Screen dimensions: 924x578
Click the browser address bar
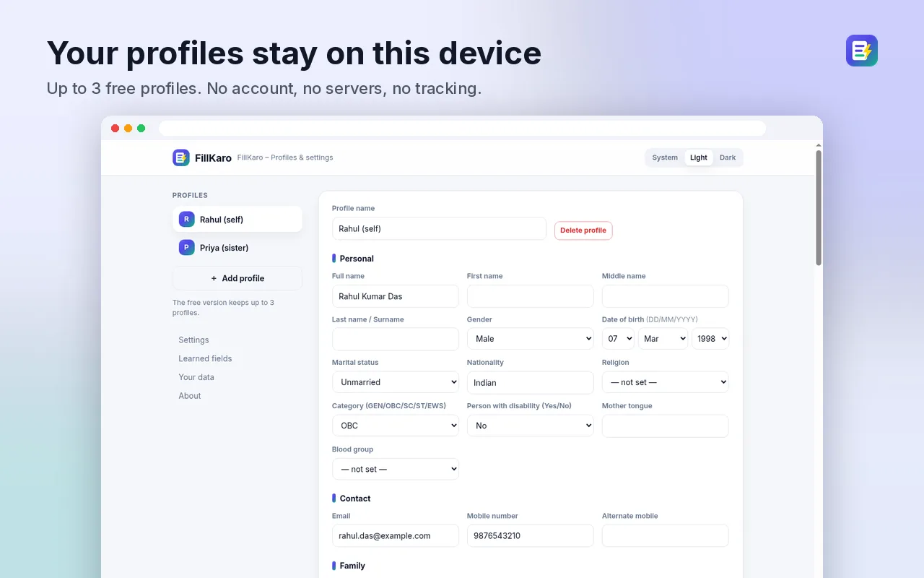462,128
